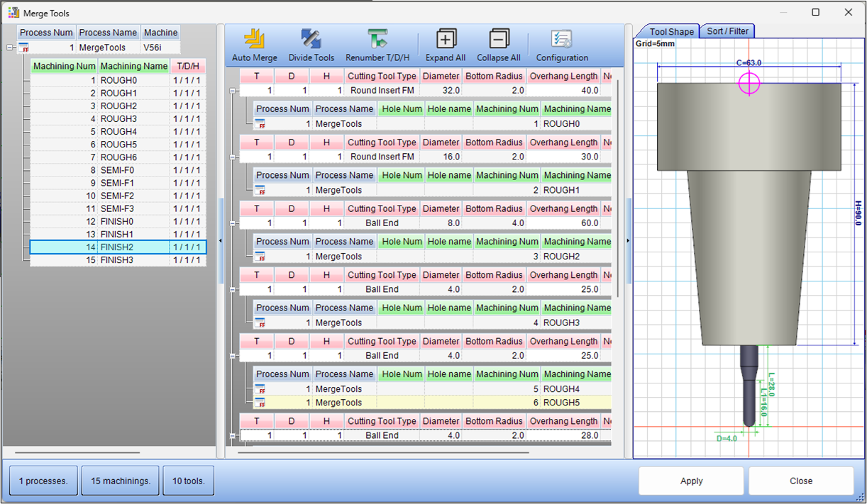Click the 32.0 diameter cell
Screen dimensions: 867x504
coord(441,91)
